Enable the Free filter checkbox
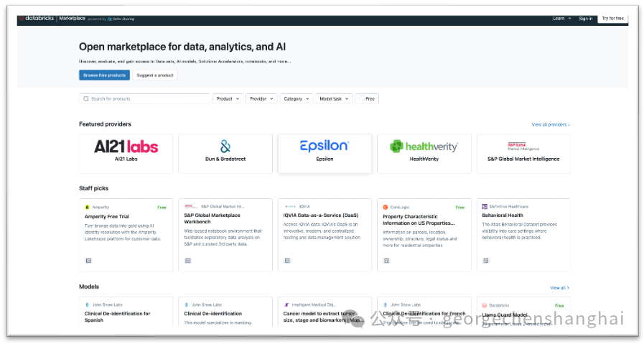Screen dimensions: 644x344 coord(361,98)
